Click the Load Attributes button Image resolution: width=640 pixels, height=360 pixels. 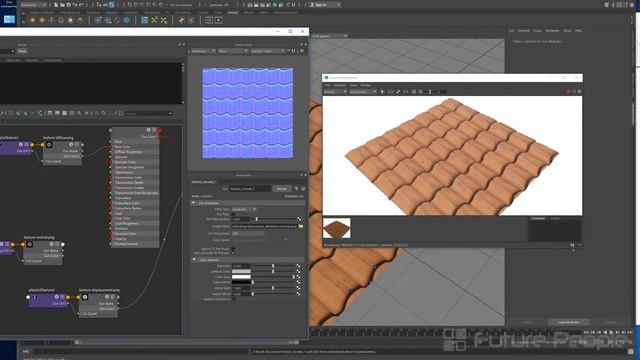pyautogui.click(x=569, y=322)
